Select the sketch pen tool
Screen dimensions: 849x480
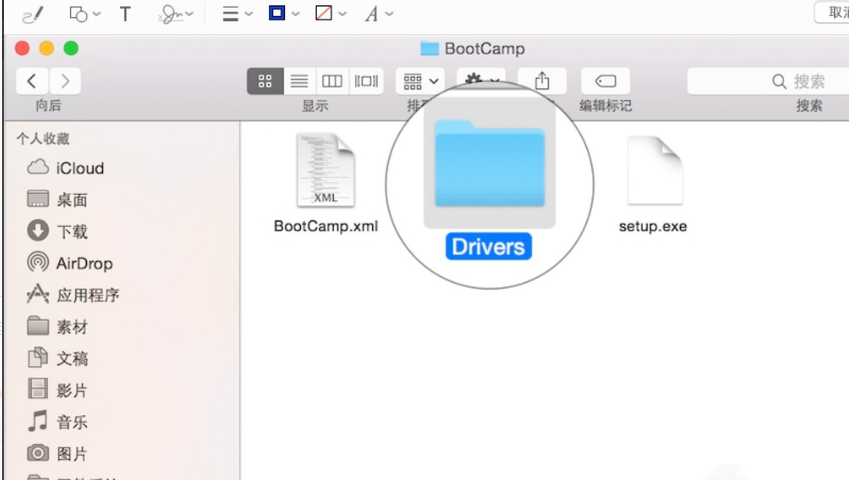[x=32, y=14]
